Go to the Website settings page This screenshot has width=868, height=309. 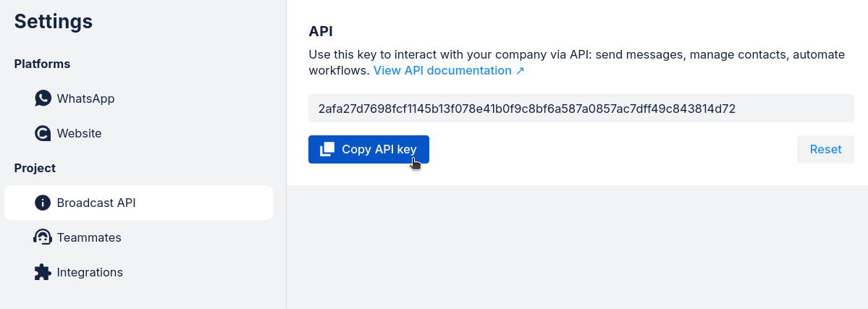79,133
